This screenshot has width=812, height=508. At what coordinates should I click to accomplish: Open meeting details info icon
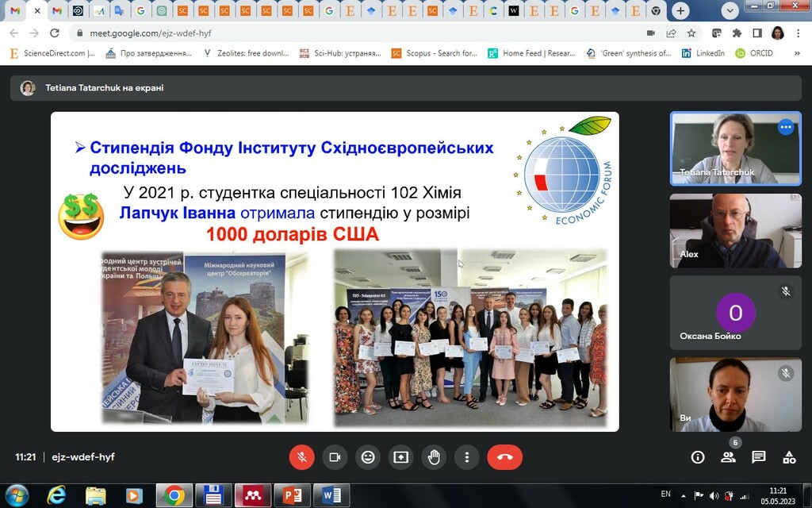pos(698,457)
